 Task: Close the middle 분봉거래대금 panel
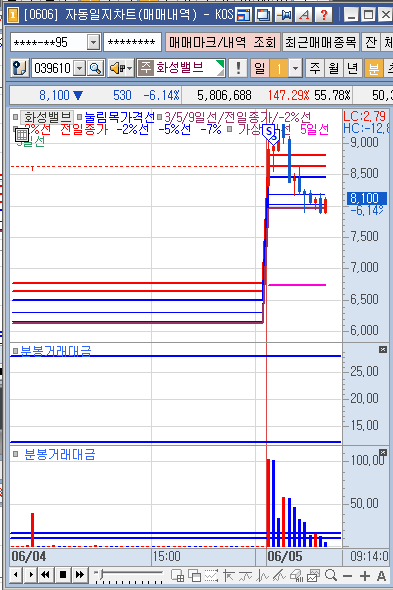pyautogui.click(x=383, y=350)
